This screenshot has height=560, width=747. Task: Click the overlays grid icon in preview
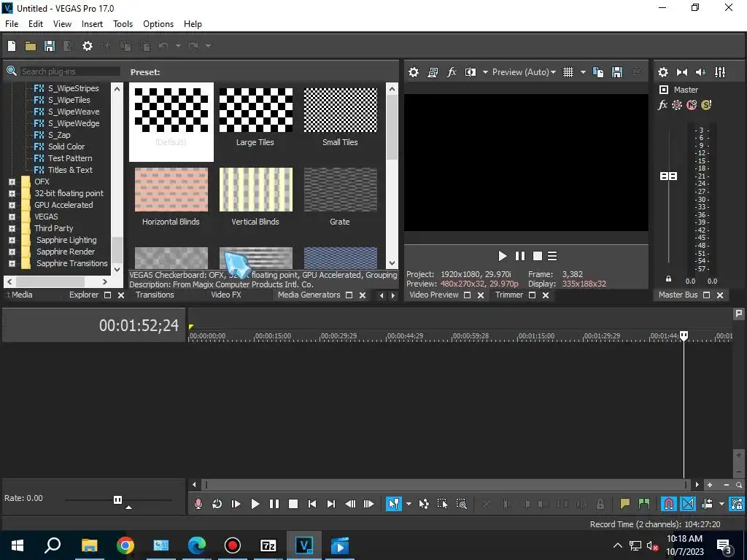pyautogui.click(x=568, y=72)
